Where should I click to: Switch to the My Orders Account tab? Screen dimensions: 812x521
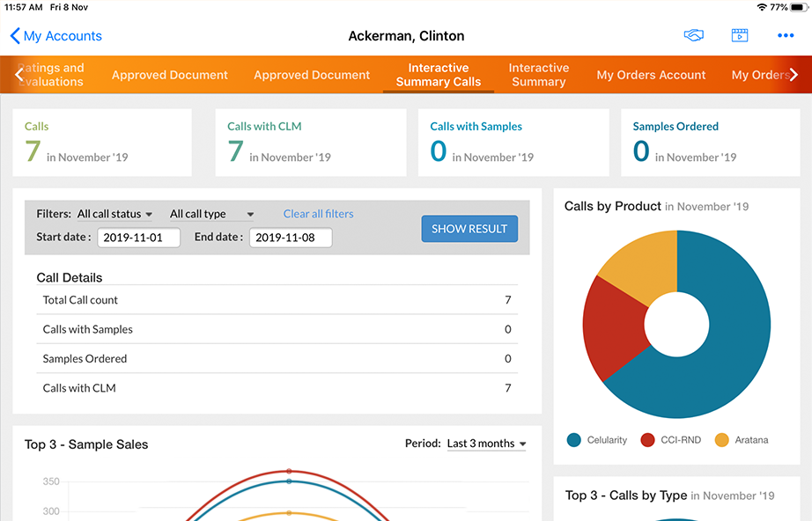[x=651, y=75]
